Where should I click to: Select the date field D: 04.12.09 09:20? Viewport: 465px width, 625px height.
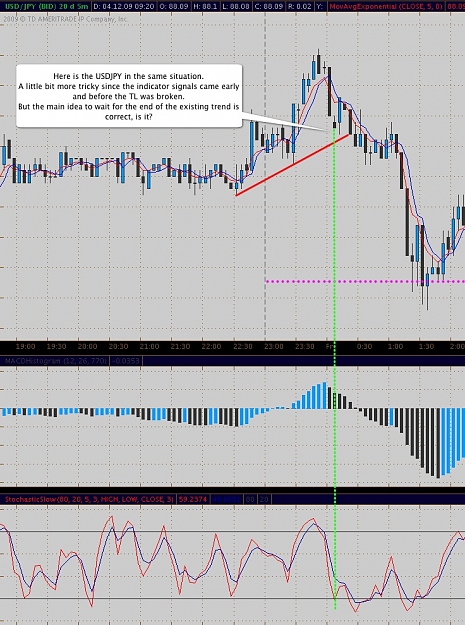point(124,6)
